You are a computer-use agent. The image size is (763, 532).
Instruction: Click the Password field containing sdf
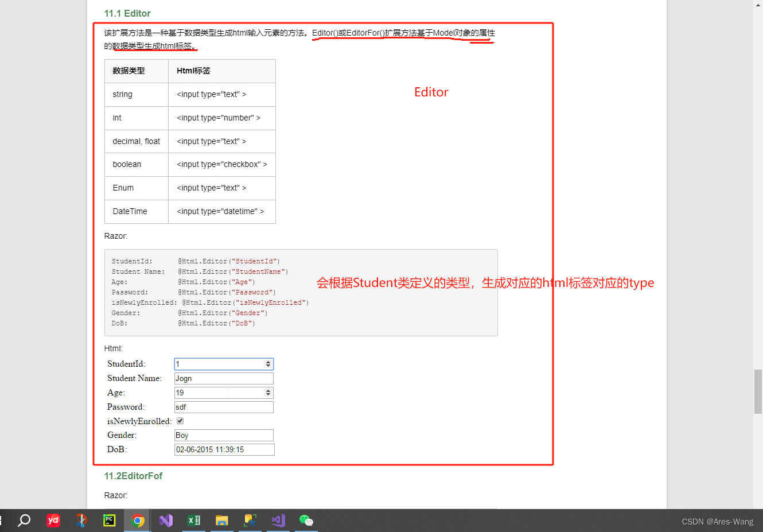point(224,407)
